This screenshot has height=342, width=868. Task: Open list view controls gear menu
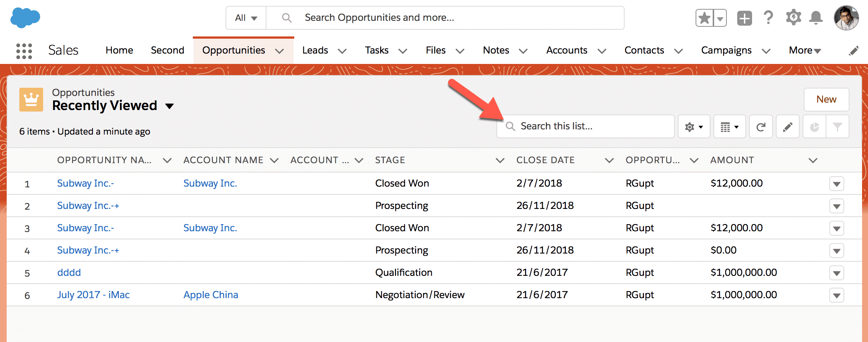[x=694, y=127]
